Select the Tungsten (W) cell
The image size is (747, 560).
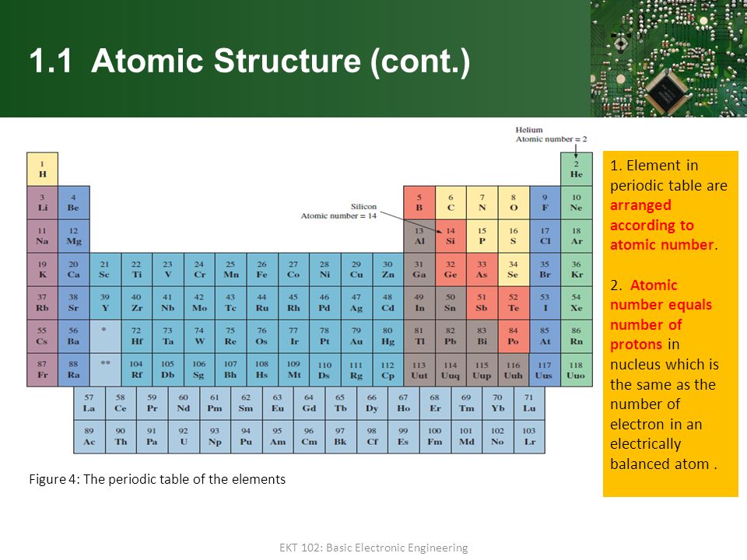[199, 336]
